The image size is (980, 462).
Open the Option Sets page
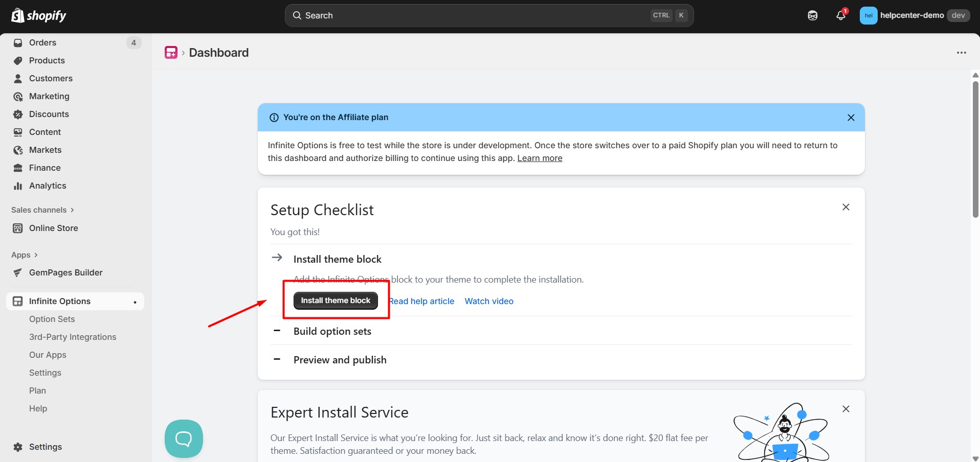[52, 318]
